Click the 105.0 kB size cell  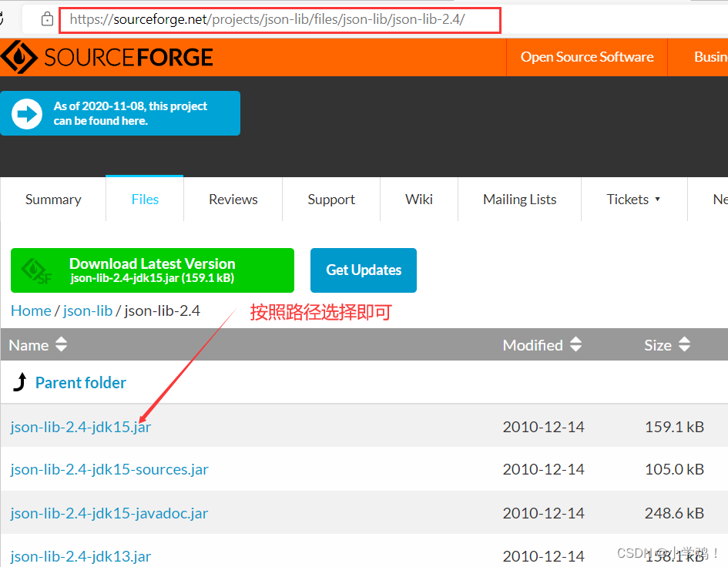(x=674, y=469)
